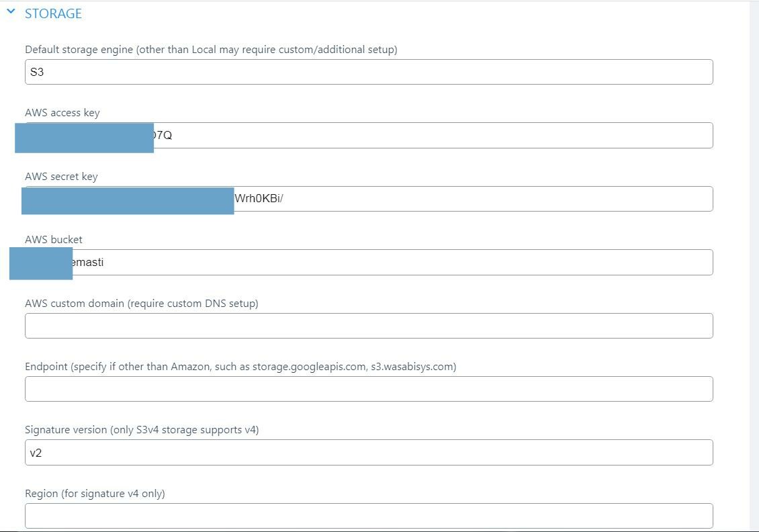Click the 'AWS secret key' label
The width and height of the screenshot is (759, 532).
(x=61, y=177)
